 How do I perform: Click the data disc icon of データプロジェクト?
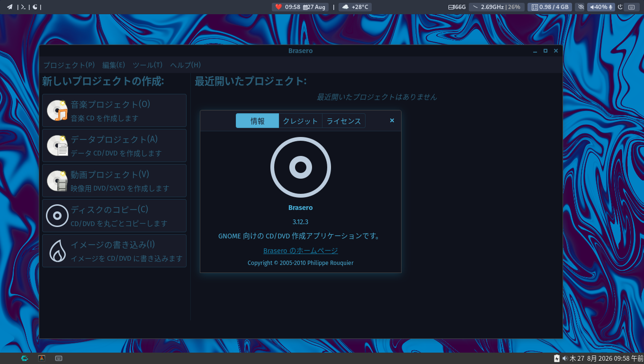(x=57, y=146)
